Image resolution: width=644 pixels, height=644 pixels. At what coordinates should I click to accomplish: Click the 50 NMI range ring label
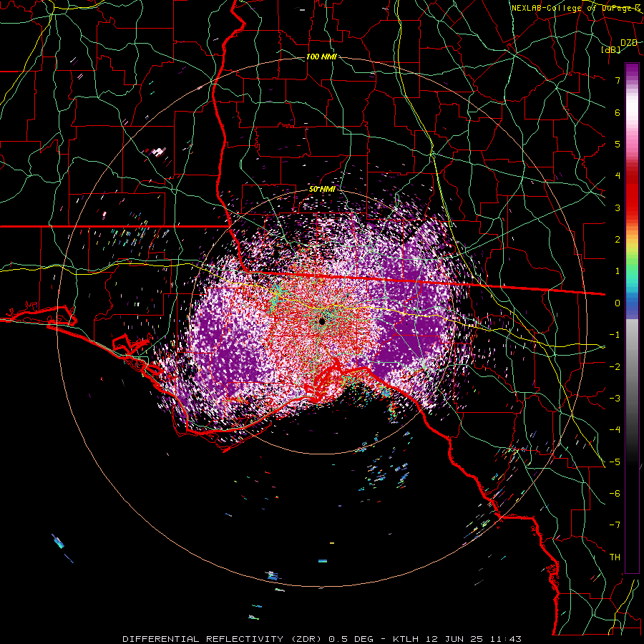322,190
